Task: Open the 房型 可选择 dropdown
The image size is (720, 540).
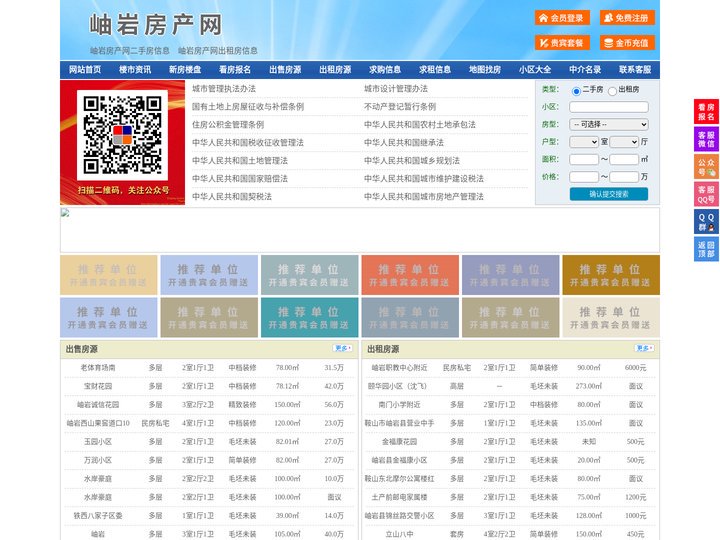Action: [609, 124]
